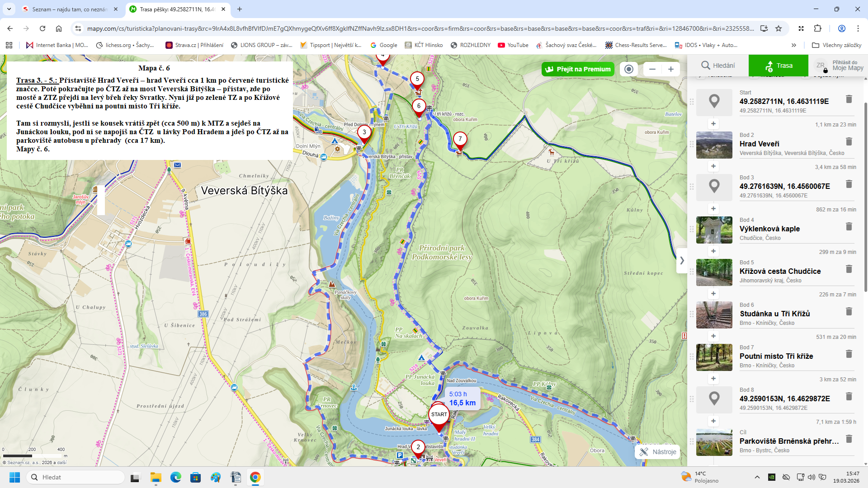This screenshot has height=488, width=868.
Task: Collapse the side panel with arrow
Action: (x=682, y=261)
